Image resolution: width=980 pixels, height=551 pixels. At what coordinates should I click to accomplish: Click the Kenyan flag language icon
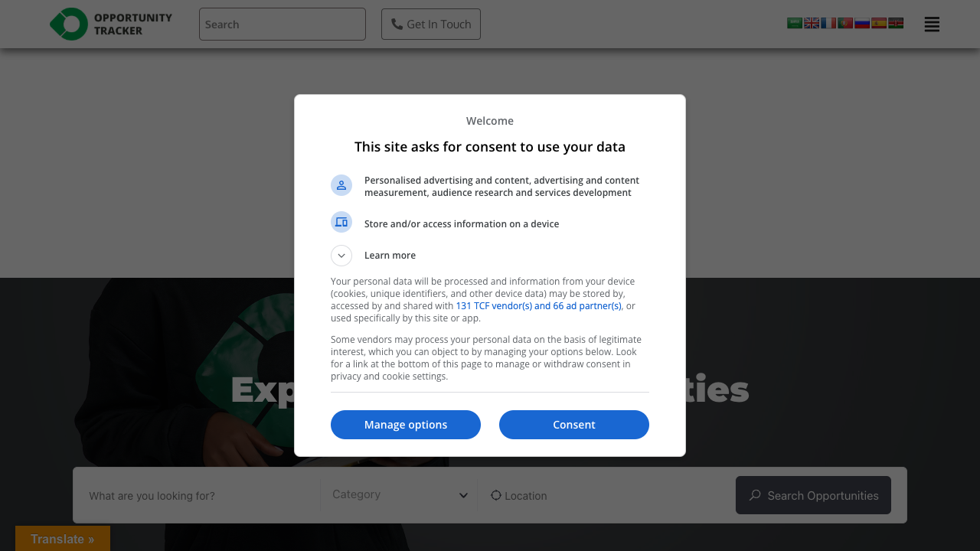[895, 23]
